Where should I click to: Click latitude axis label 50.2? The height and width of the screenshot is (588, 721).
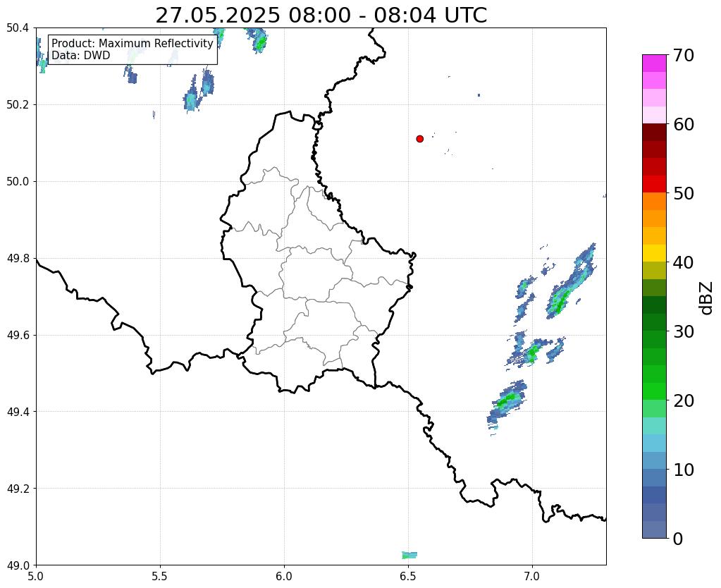click(x=18, y=105)
